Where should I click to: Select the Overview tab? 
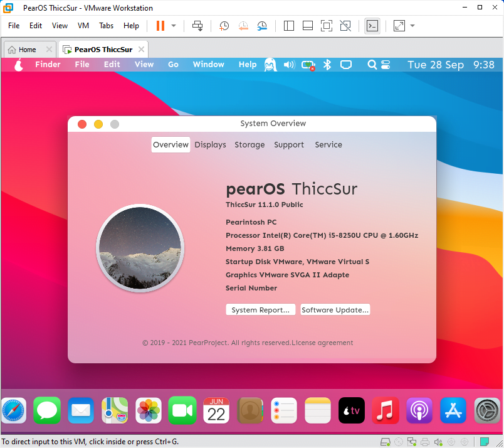coord(171,144)
